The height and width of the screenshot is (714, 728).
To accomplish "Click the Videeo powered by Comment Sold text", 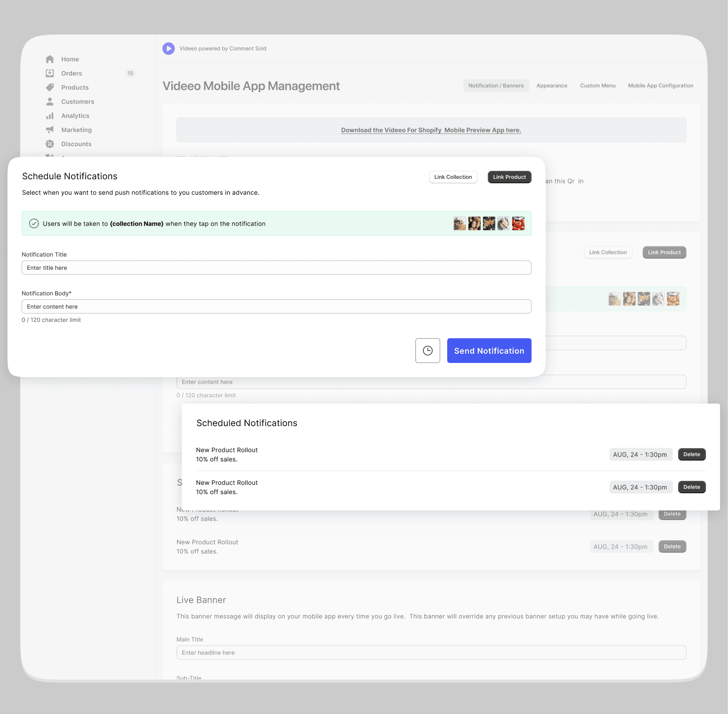I will (223, 49).
